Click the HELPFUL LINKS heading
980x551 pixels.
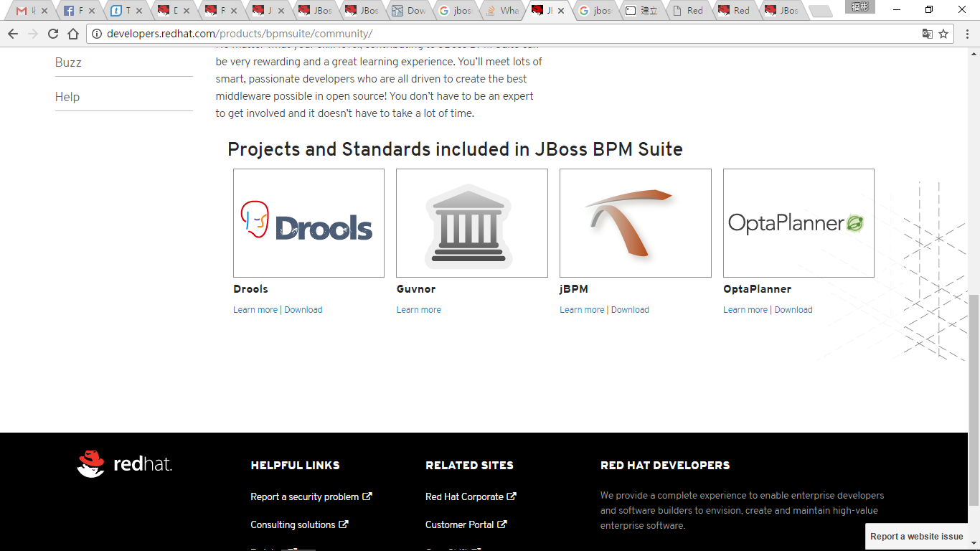[295, 465]
